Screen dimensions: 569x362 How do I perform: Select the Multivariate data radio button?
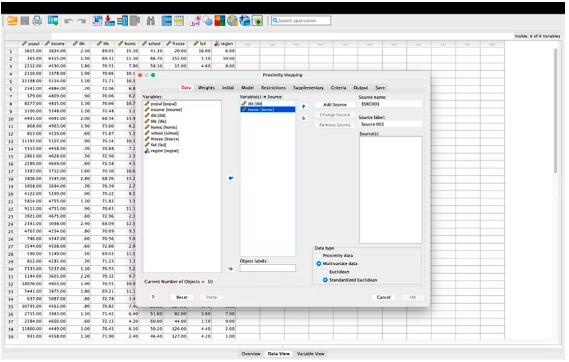coord(319,264)
